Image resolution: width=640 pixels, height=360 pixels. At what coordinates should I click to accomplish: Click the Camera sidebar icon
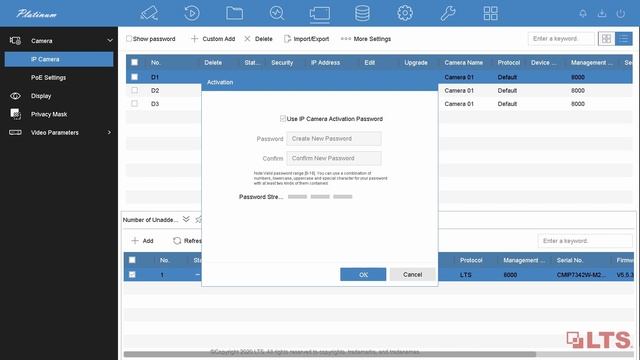point(15,40)
